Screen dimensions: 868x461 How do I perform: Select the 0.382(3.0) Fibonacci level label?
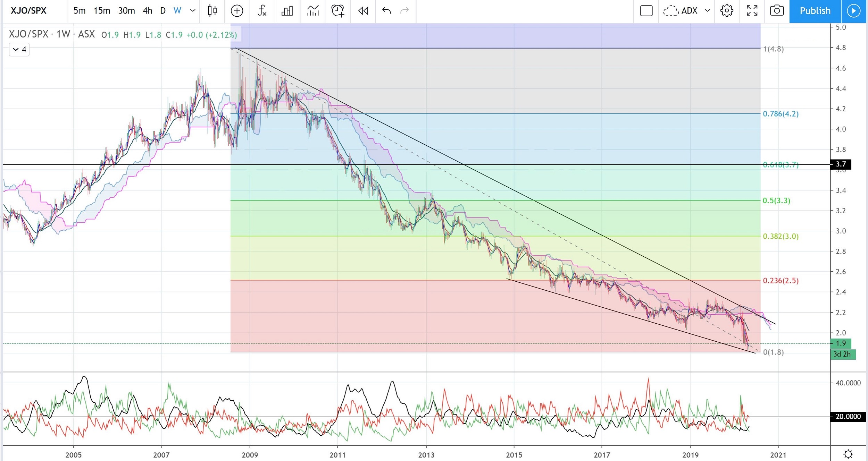pyautogui.click(x=781, y=236)
